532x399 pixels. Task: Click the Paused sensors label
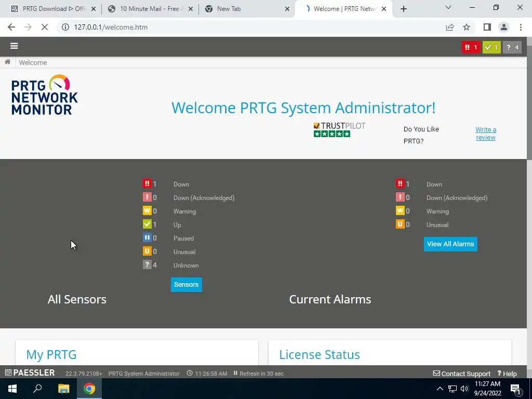183,238
